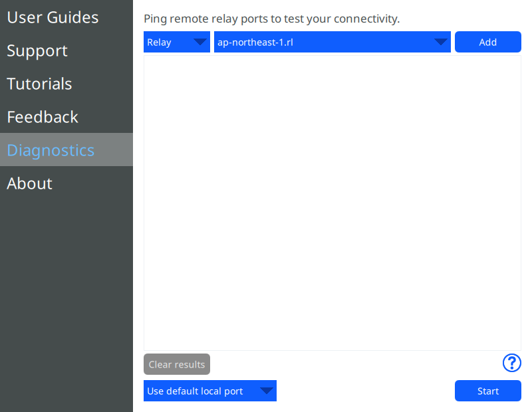
Task: Open the Relay type dropdown
Action: [x=176, y=41]
